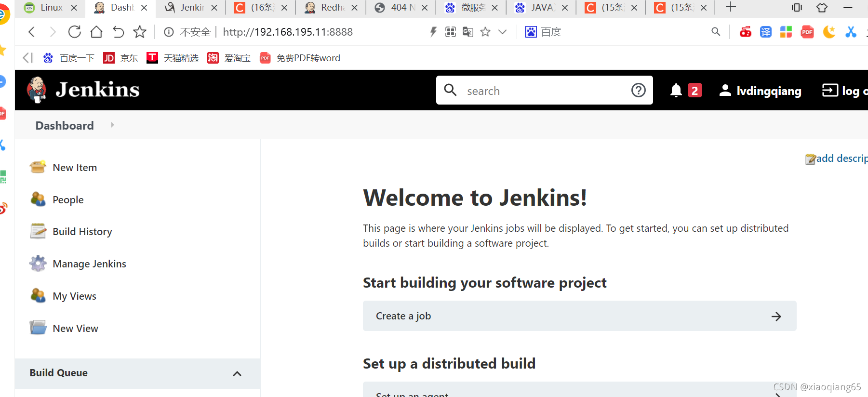Screen dimensions: 868x397
Task: Click the Build History notepad icon
Action: click(x=38, y=231)
